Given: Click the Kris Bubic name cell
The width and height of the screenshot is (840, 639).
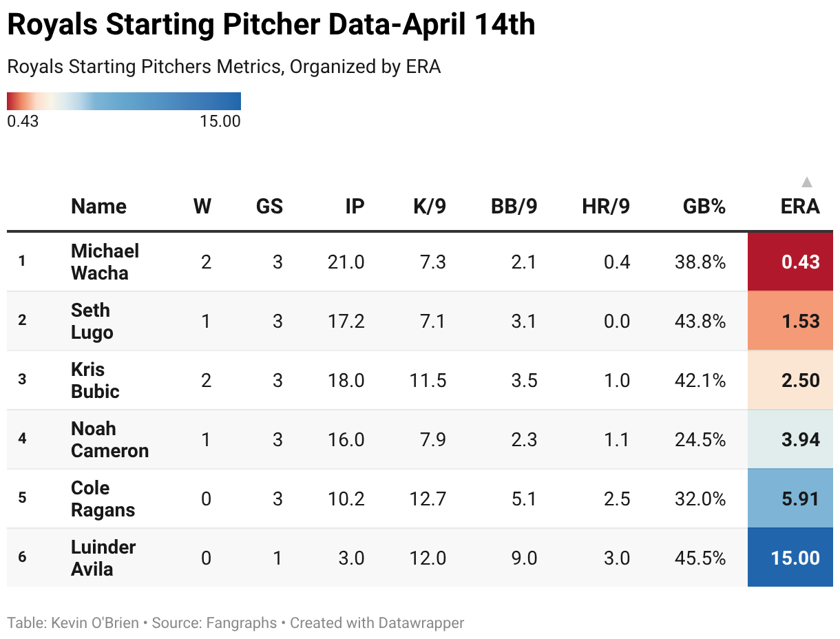Looking at the screenshot, I should pyautogui.click(x=95, y=380).
